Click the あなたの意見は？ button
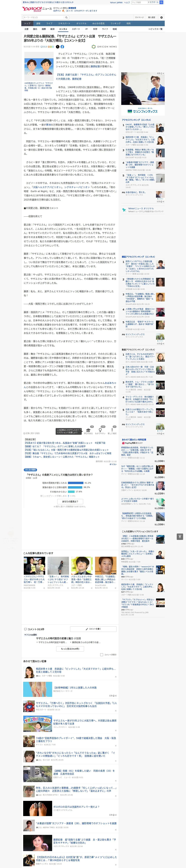Screen dimensions: 186x868 pos(70,501)
